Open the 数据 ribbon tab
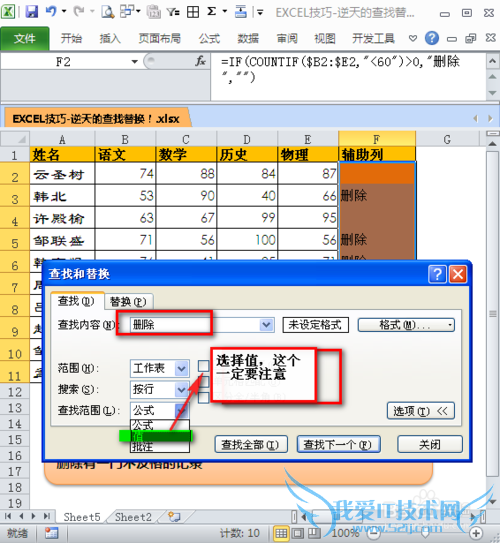500x543 pixels. pyautogui.click(x=248, y=38)
